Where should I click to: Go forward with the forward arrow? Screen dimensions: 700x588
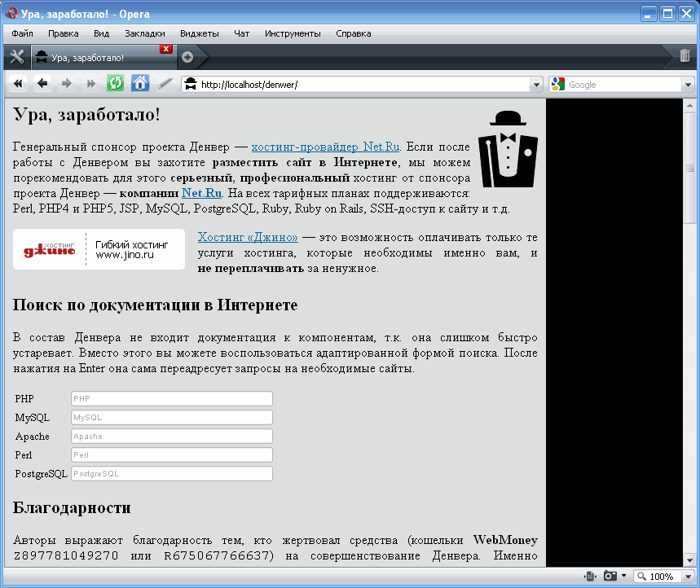67,83
